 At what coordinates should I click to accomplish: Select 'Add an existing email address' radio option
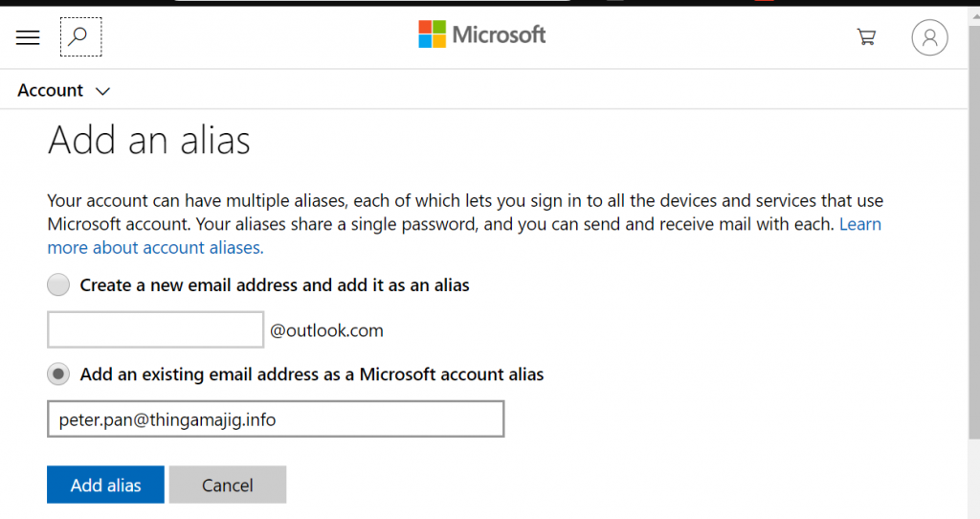tap(58, 374)
